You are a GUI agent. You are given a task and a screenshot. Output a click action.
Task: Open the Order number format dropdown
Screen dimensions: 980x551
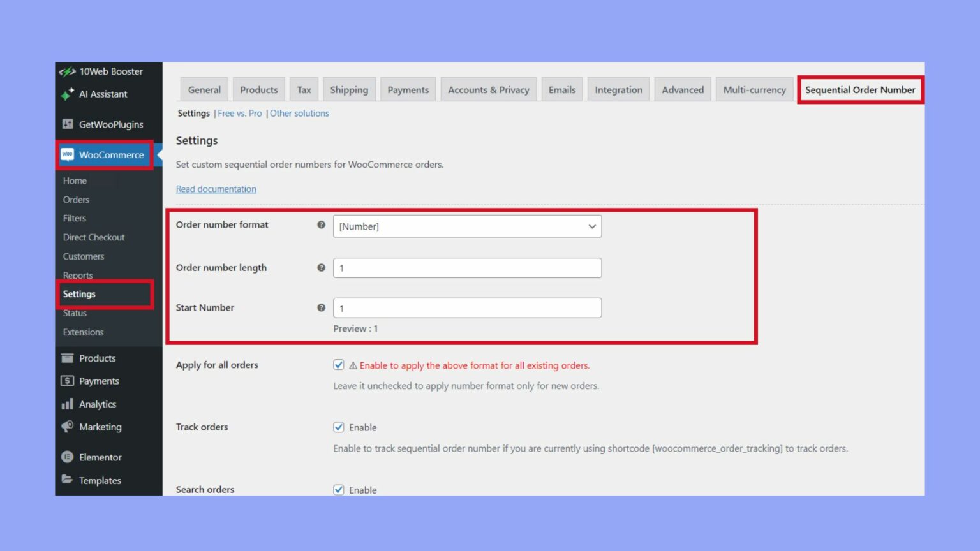point(467,226)
